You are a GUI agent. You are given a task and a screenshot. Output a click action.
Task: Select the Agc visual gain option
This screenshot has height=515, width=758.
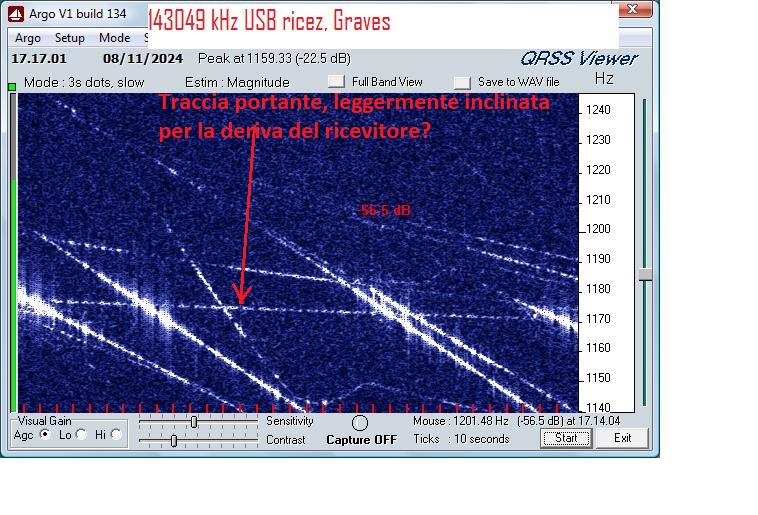tap(45, 435)
